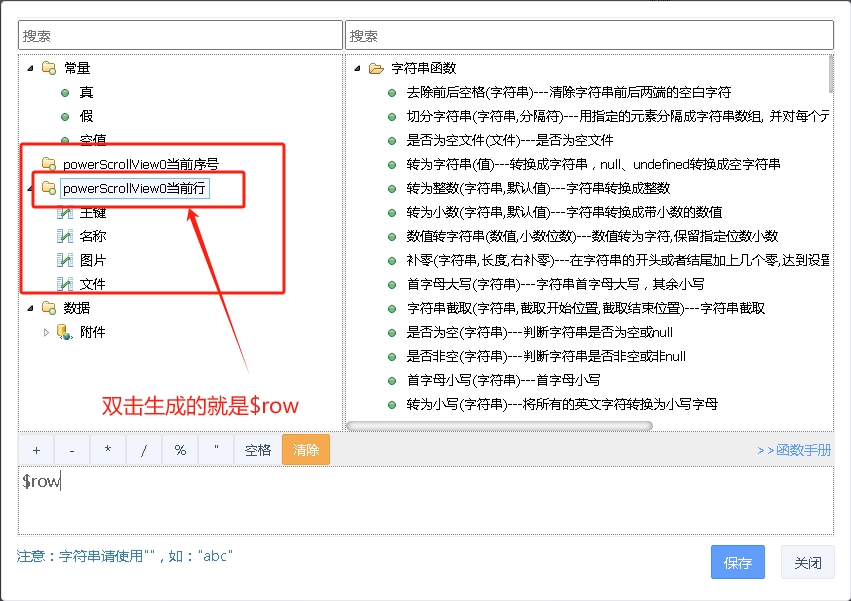Click the 数据 folder icon
851x601 pixels.
(48, 308)
